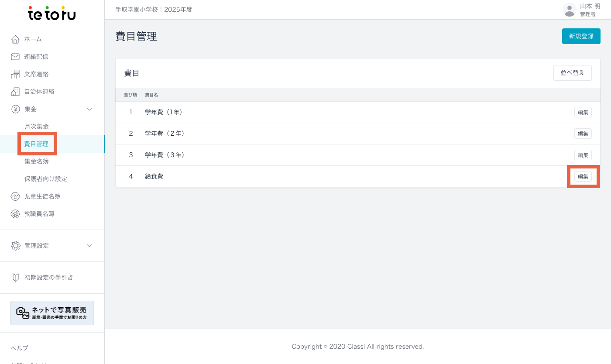Collapse the 集金 menu chevron
This screenshot has width=611, height=364.
click(89, 109)
